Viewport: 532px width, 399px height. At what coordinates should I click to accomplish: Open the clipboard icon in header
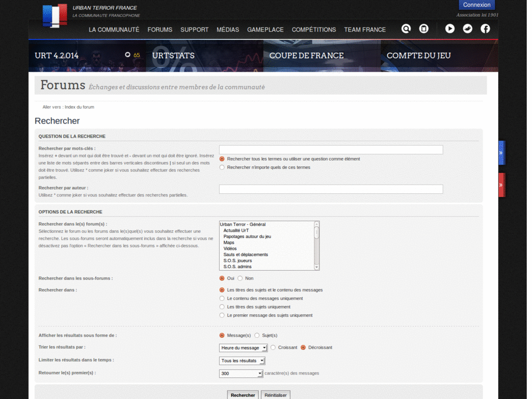424,29
